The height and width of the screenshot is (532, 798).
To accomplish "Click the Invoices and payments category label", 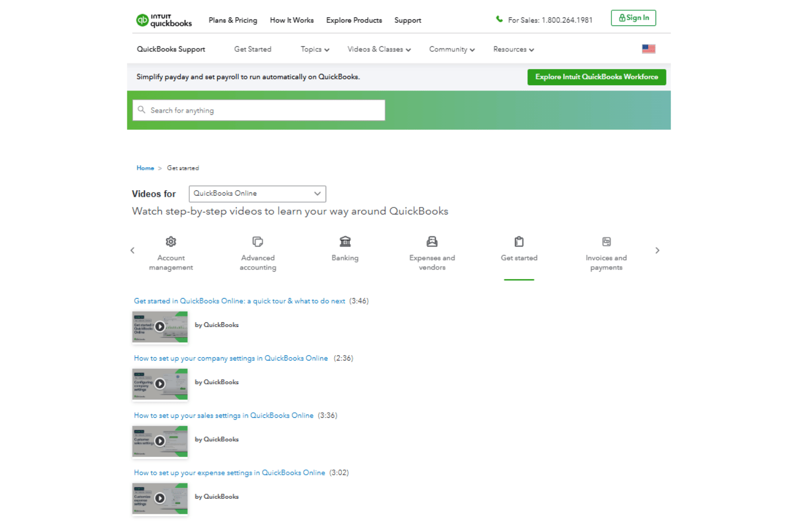I will (606, 263).
